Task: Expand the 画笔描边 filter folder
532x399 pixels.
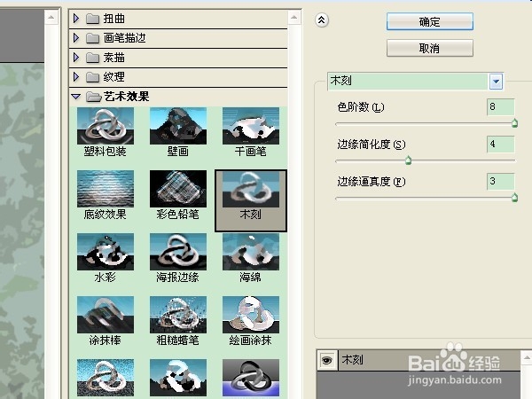Action: coord(76,37)
